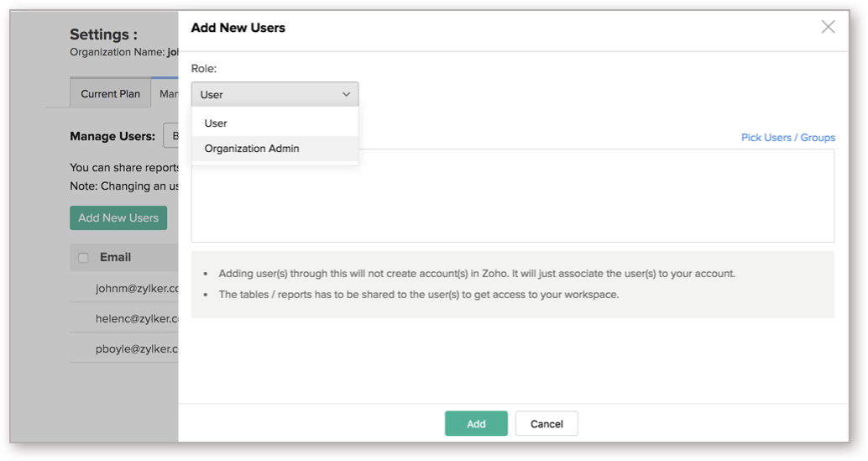
Task: Select the pboyle@zylker.com user row
Action: tap(137, 348)
